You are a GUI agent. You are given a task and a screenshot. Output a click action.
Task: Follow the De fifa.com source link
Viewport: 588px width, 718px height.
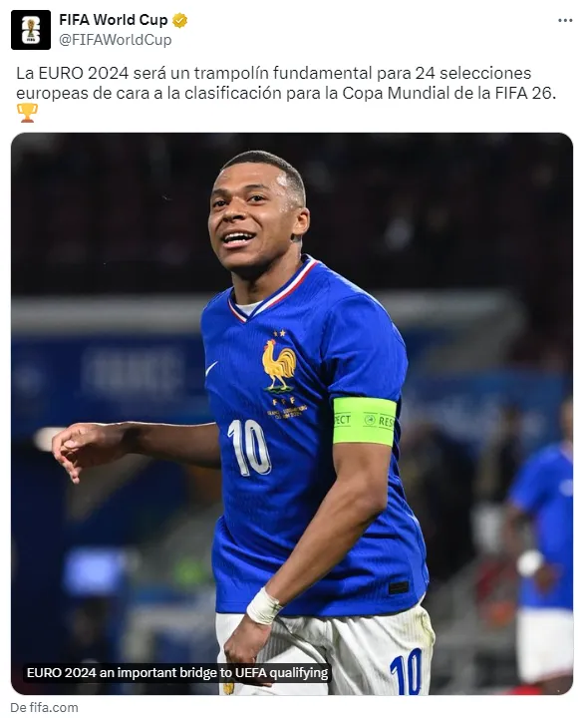click(x=44, y=707)
